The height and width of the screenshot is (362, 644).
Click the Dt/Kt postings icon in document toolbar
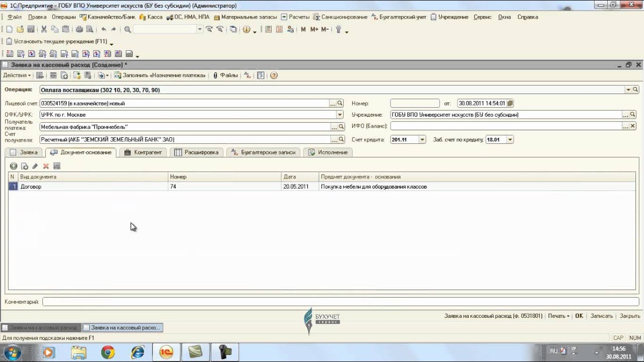coord(248,75)
